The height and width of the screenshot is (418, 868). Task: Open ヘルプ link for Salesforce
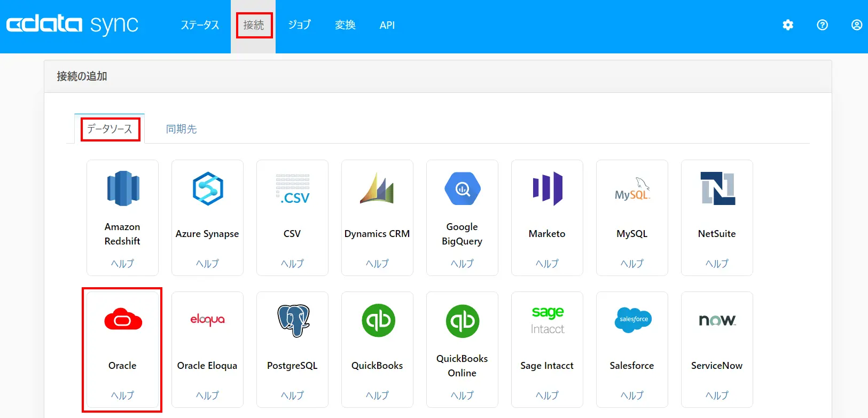[x=632, y=396]
